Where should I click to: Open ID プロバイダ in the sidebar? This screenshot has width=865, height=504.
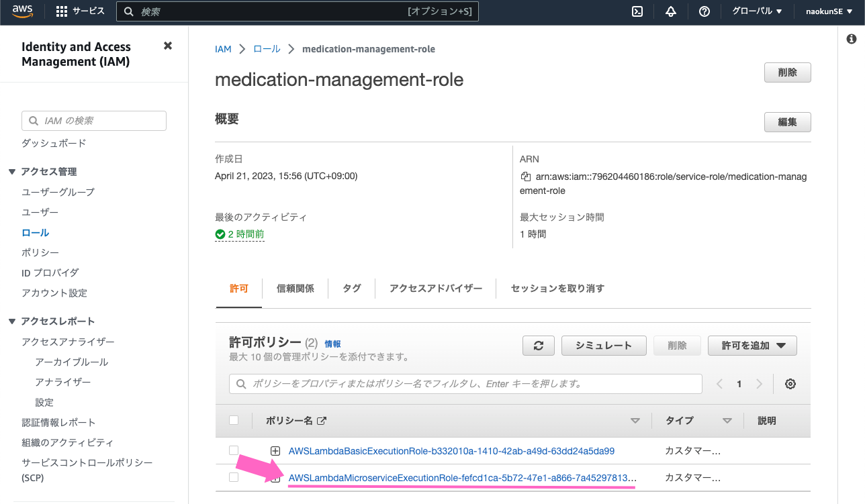pyautogui.click(x=50, y=273)
